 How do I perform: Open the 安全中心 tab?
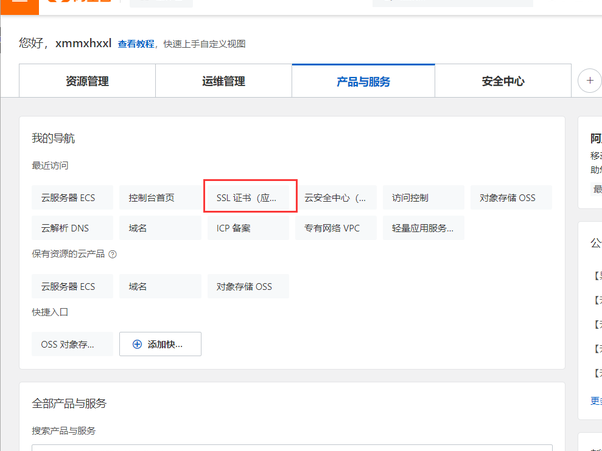(503, 81)
